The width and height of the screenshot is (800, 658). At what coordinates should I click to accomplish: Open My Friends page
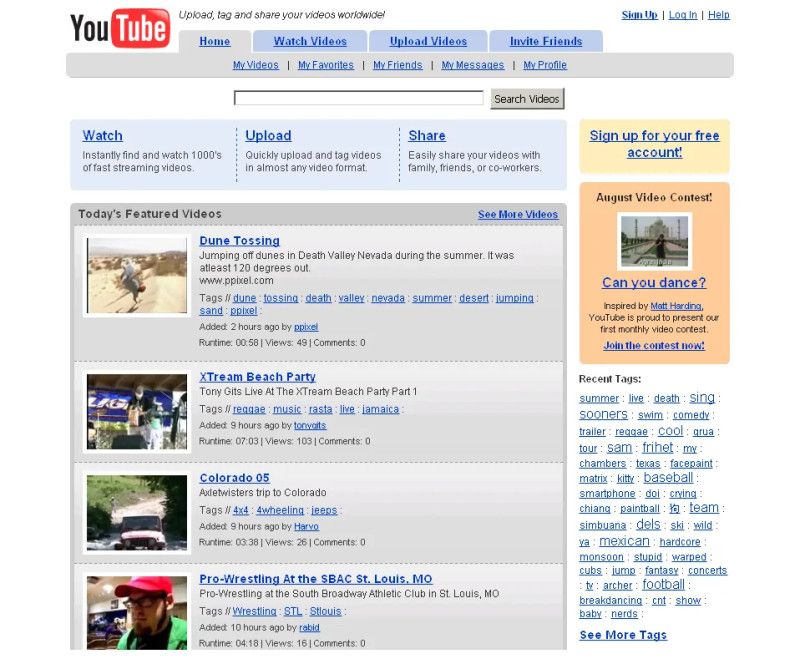tap(397, 65)
